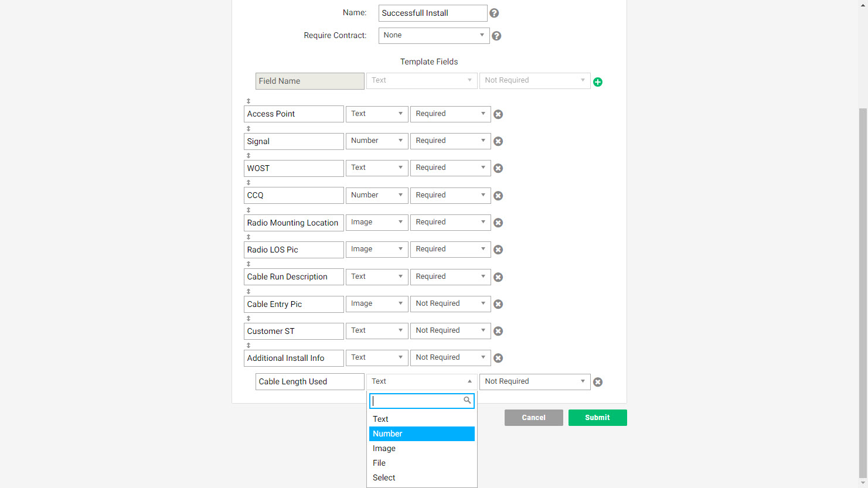This screenshot has width=868, height=488.
Task: Grab reorder handle above Access Point
Action: tap(249, 101)
